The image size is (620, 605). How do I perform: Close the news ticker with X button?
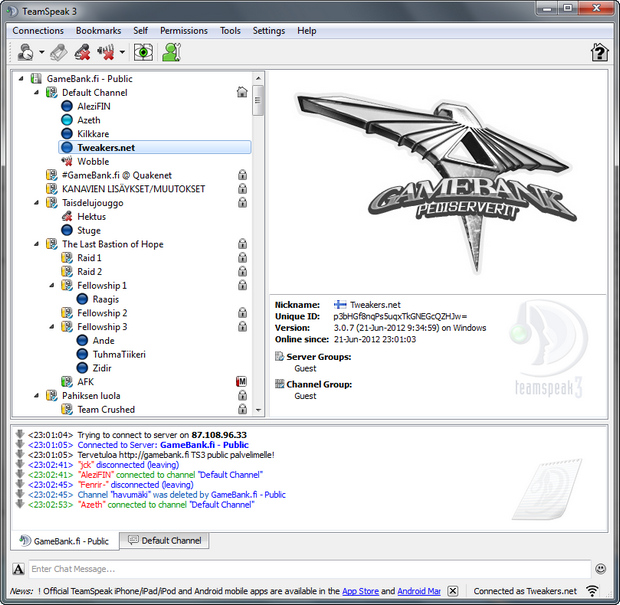click(453, 591)
